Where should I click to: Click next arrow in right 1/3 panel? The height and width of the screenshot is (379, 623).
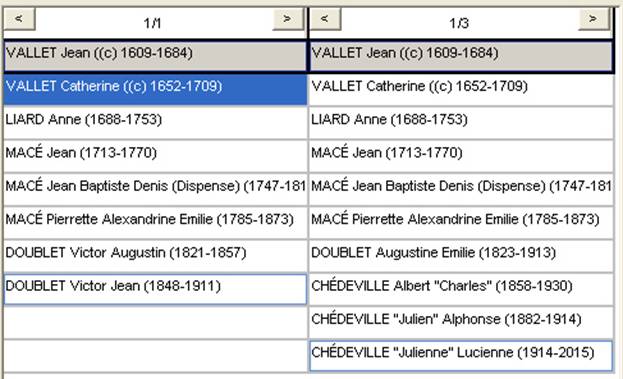[x=594, y=19]
